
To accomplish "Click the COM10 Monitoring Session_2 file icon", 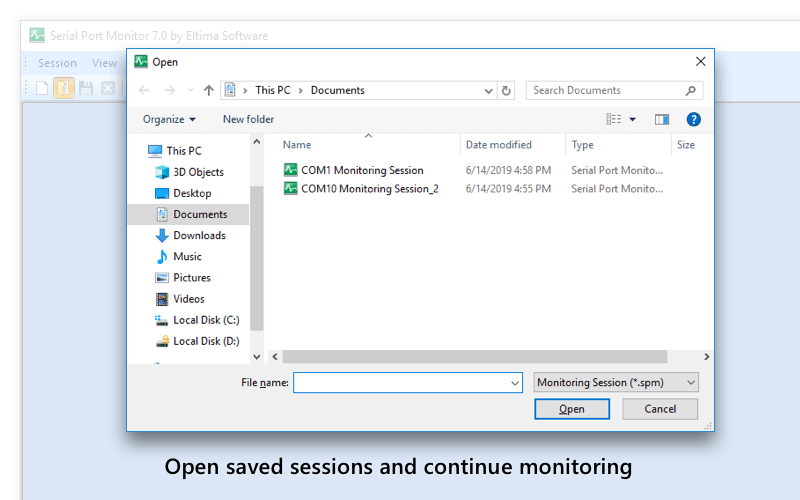I will (x=290, y=188).
